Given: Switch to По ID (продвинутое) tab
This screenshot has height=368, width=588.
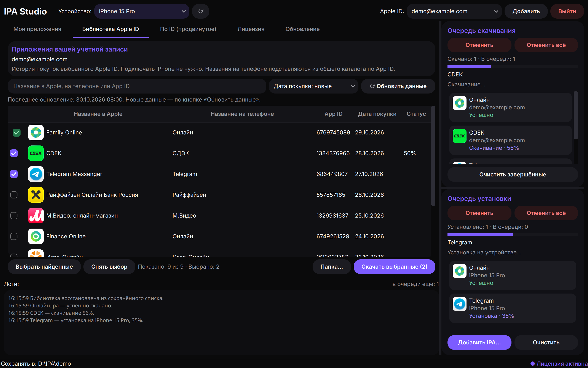Looking at the screenshot, I should (x=188, y=29).
